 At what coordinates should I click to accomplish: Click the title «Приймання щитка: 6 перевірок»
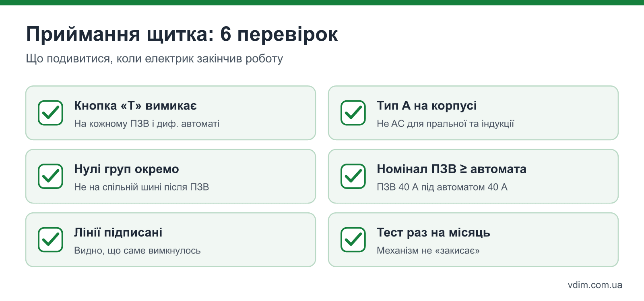[182, 34]
